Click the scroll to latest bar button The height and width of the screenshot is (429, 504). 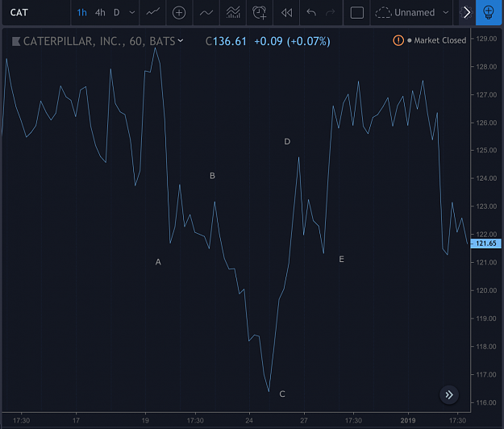click(449, 394)
